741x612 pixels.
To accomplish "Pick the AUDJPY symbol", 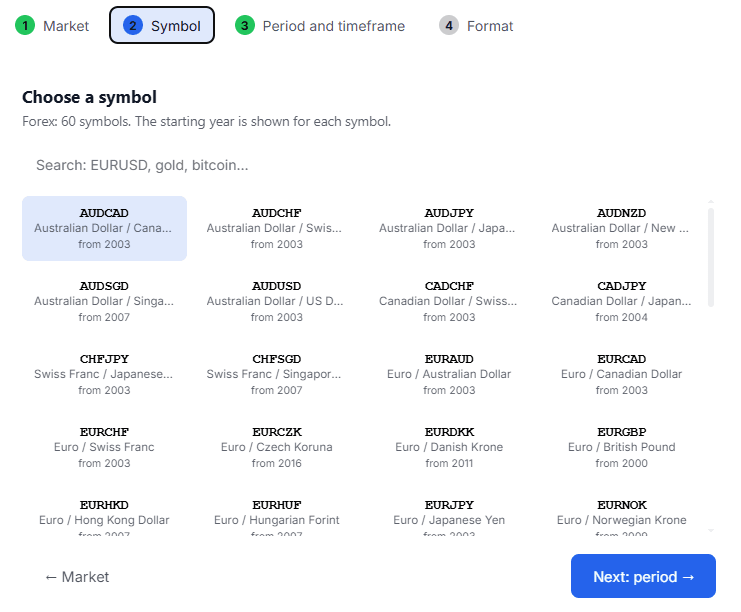I will pos(449,228).
